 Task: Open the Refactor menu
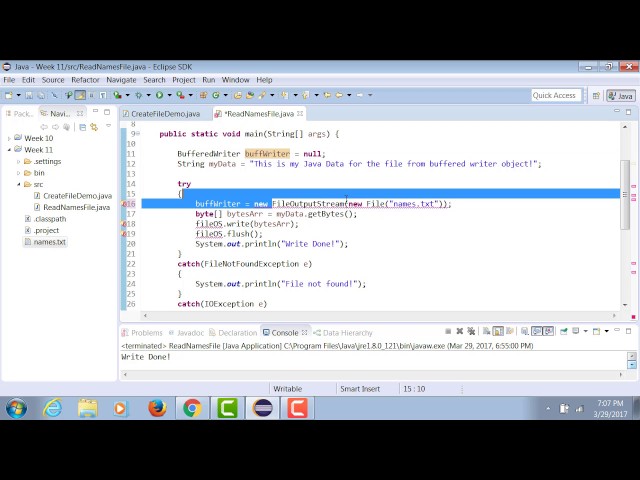(x=85, y=80)
